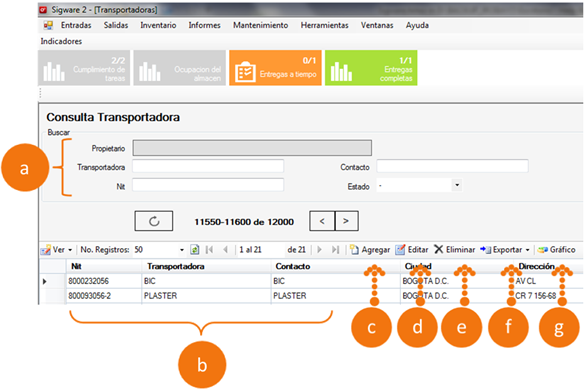The image size is (584, 391).
Task: Open Entregas completas green indicator tile
Action: pos(371,68)
